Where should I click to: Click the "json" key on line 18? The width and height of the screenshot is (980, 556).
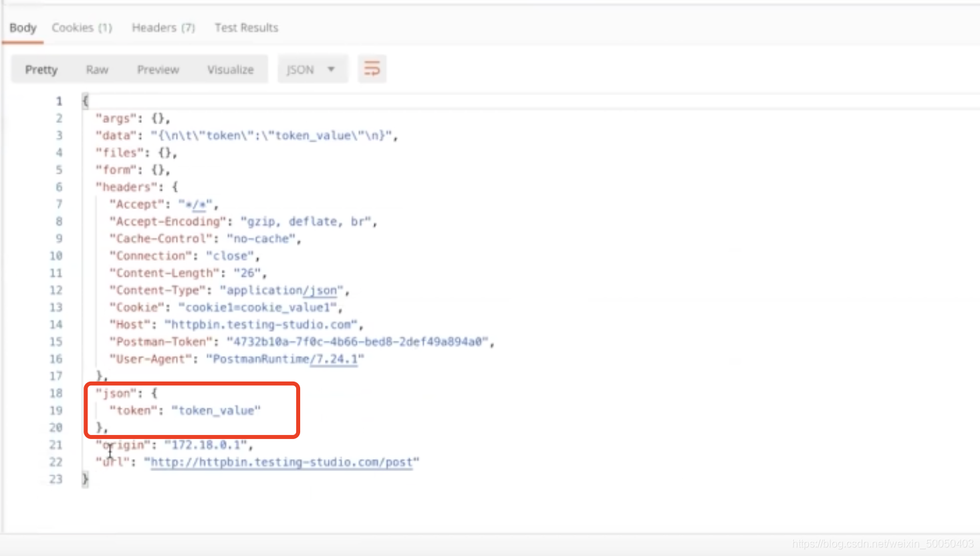[x=116, y=393]
